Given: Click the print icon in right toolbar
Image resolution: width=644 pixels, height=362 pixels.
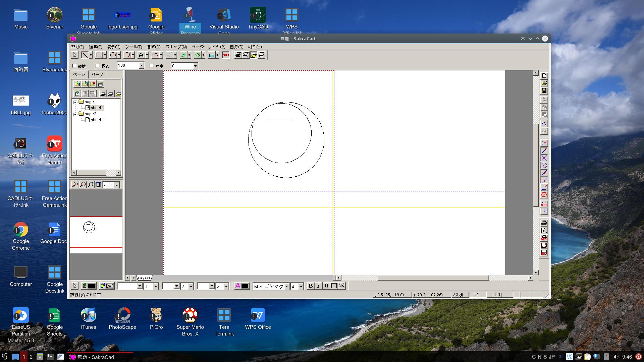Looking at the screenshot, I should (544, 223).
